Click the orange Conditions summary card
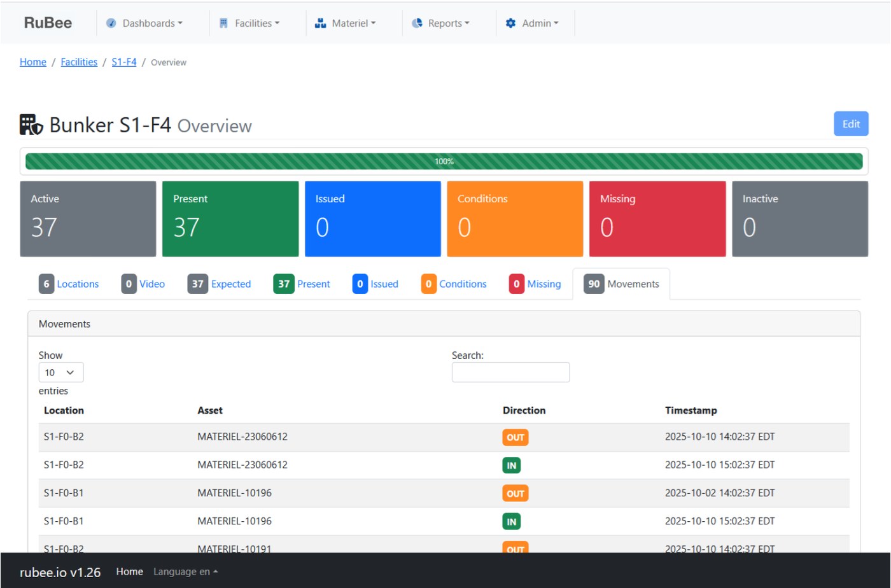 tap(515, 219)
